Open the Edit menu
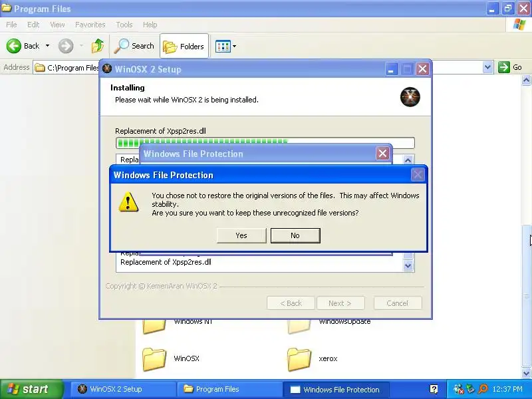Screen dimensions: 532x399 tap(33, 25)
